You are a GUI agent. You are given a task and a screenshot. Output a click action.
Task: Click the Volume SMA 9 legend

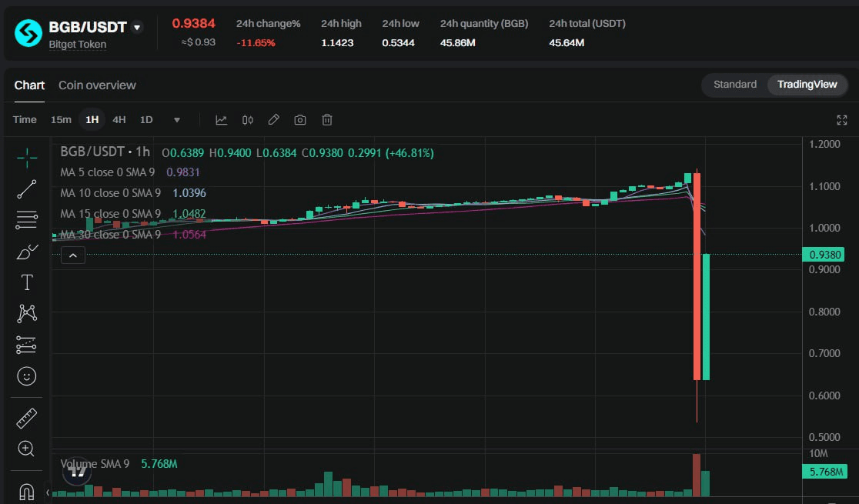coord(95,464)
